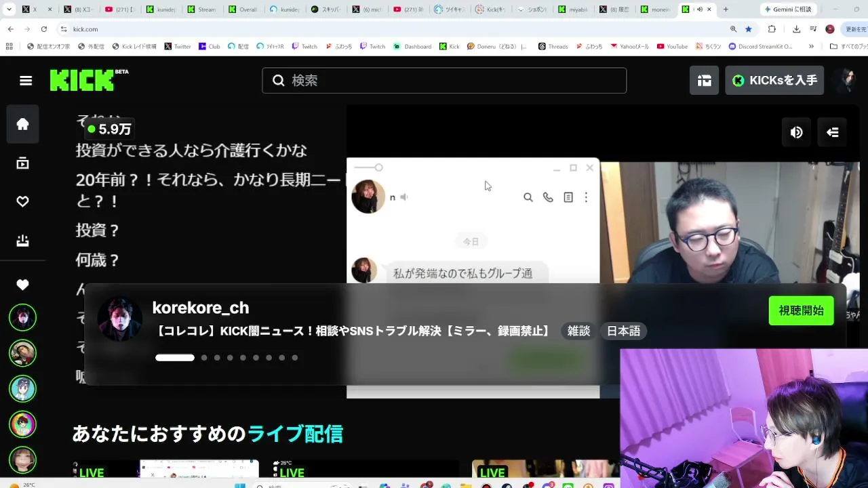Focus the 検索 search field
This screenshot has height=488, width=868.
tap(444, 81)
